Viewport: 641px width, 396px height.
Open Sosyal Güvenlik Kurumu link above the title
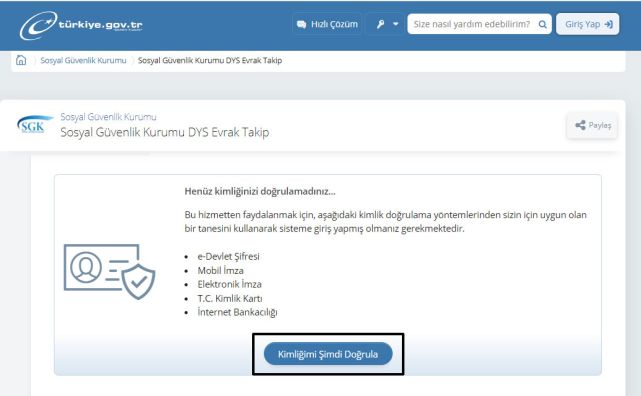tap(108, 117)
